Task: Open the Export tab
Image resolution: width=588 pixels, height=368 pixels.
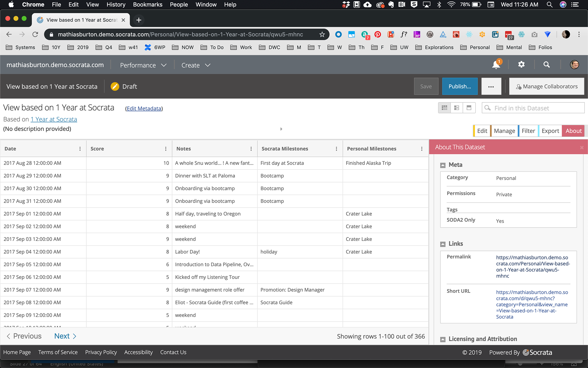Action: (550, 131)
